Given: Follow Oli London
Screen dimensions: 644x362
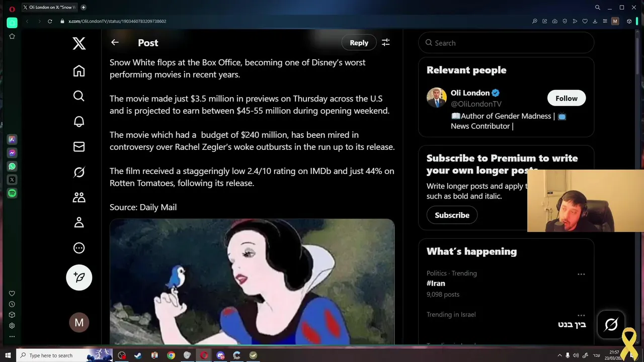Looking at the screenshot, I should click(567, 99).
